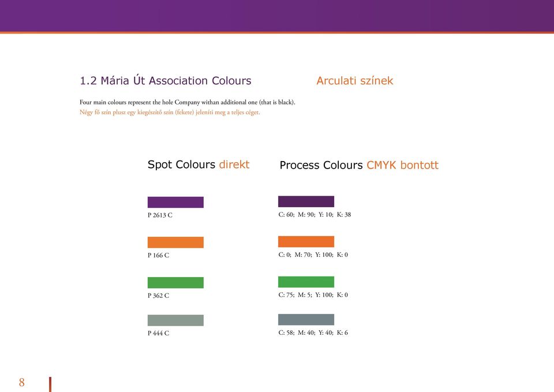Select the 'Spot Colours direkt' heading
Image resolution: width=554 pixels, height=392 pixels.
click(199, 165)
